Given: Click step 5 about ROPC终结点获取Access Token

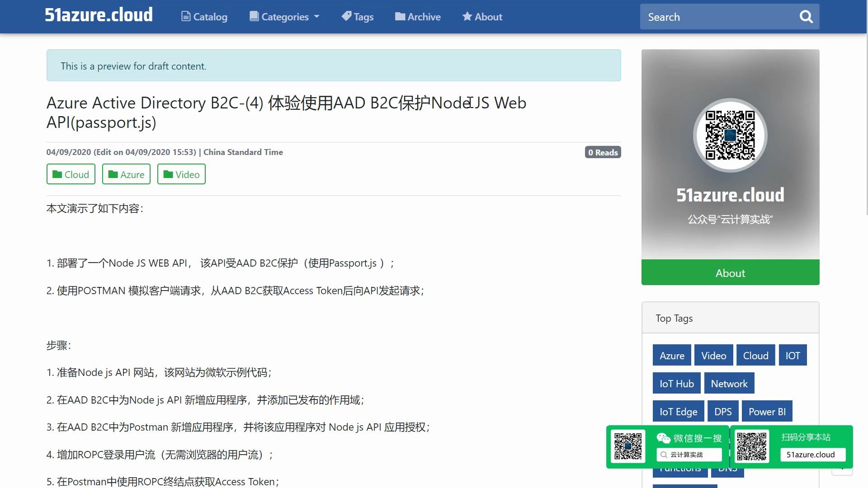Looking at the screenshot, I should (x=163, y=482).
